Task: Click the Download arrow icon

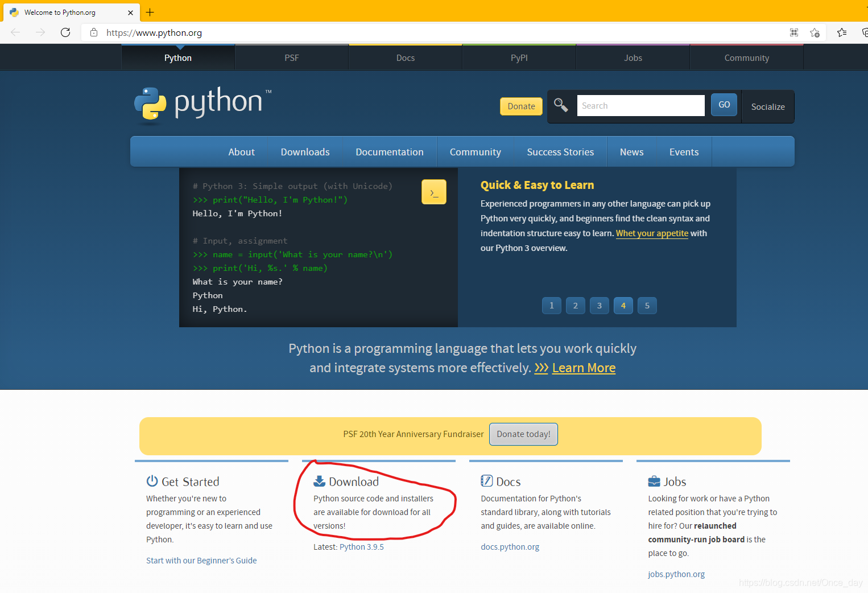Action: coord(319,481)
